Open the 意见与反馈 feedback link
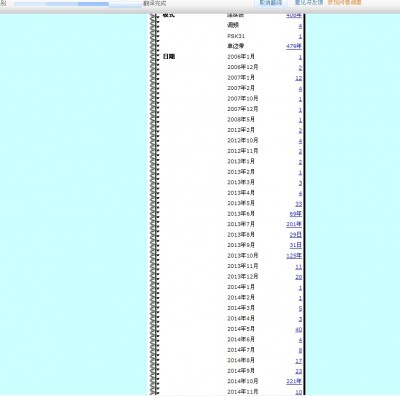The width and height of the screenshot is (400, 396). click(309, 2)
